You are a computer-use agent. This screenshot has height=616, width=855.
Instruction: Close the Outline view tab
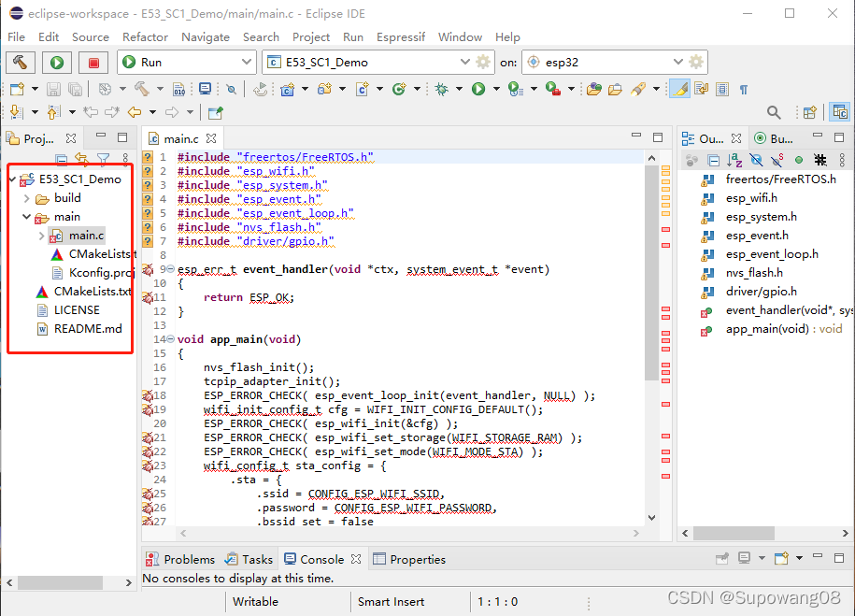736,138
